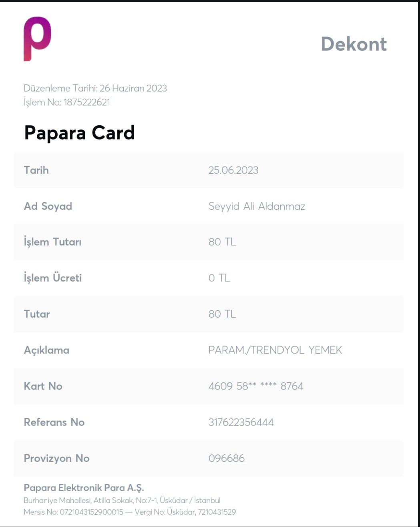Click the Provizyon No value 096686
Viewport: 420px width, 527px height.
pos(226,458)
